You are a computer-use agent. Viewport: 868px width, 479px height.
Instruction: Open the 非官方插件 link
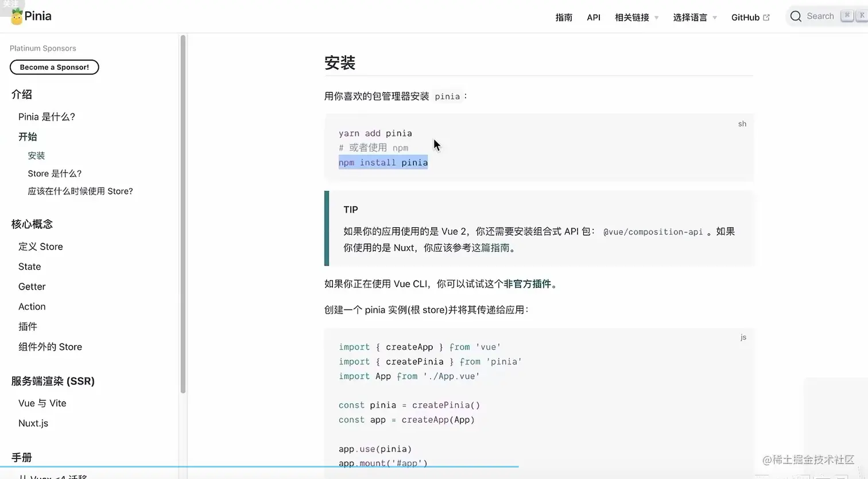pyautogui.click(x=527, y=283)
